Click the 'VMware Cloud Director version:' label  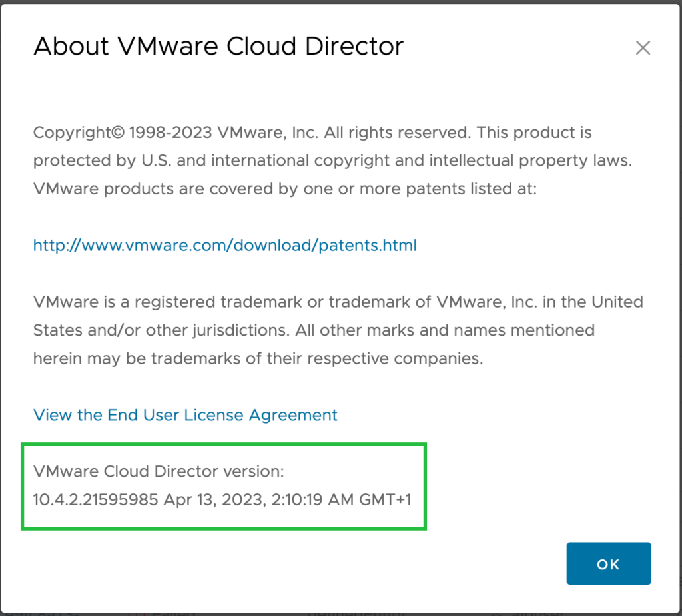(x=159, y=471)
